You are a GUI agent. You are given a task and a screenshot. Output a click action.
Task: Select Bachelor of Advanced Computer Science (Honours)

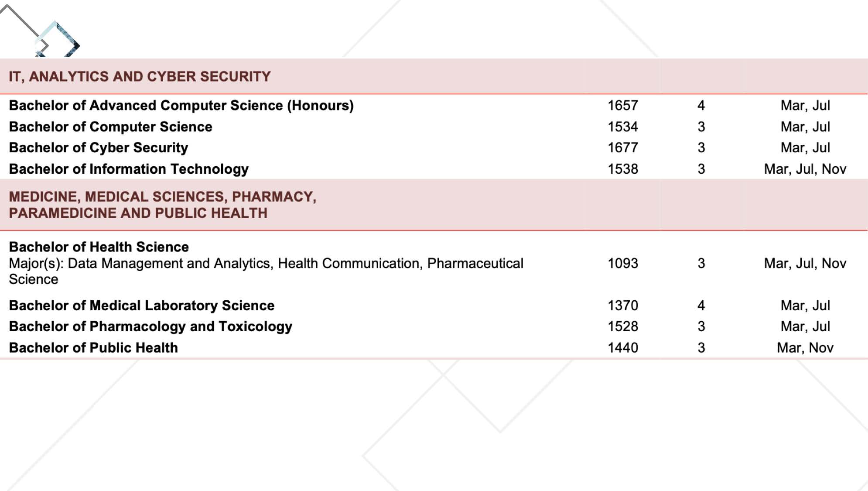pos(181,106)
